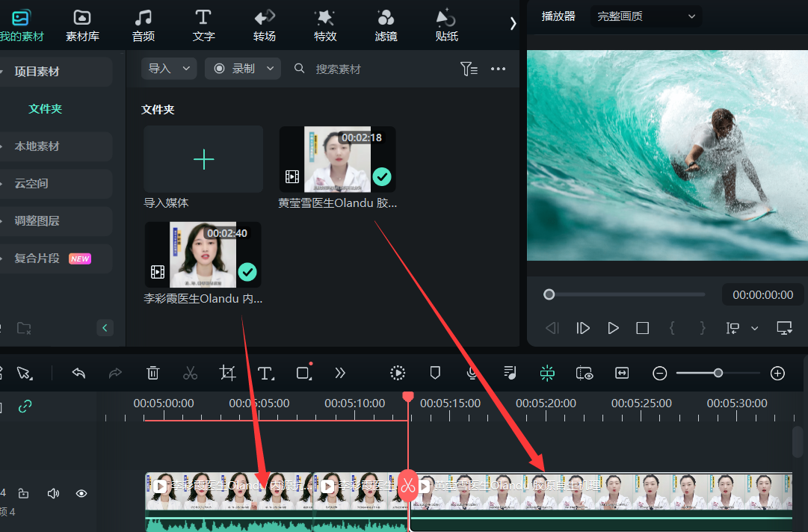This screenshot has width=808, height=532.
Task: Select the 李彩霞医生Olandu clip thumbnail
Action: (203, 254)
